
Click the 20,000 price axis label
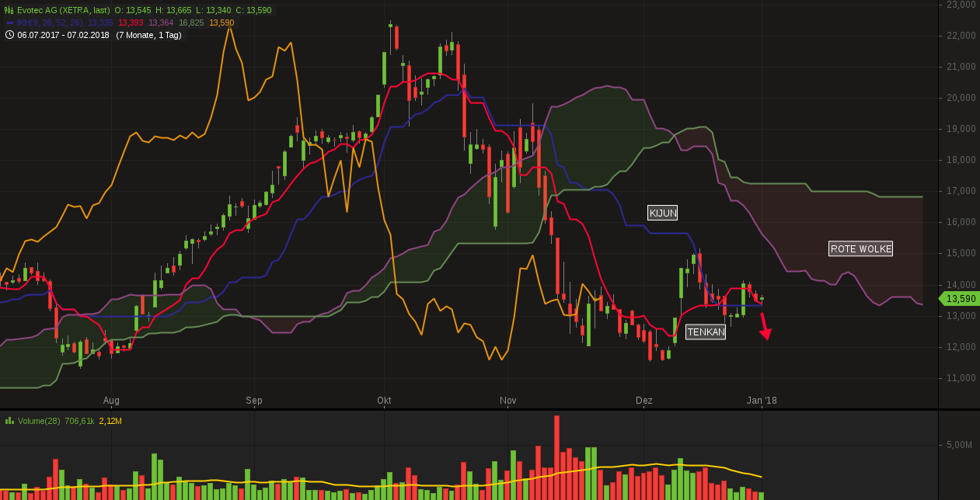click(x=961, y=98)
